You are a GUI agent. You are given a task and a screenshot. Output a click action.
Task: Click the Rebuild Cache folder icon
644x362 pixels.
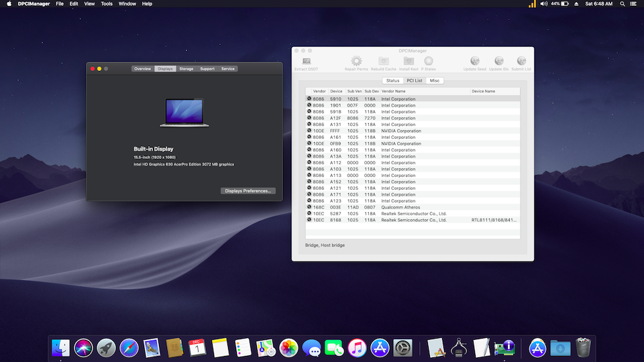(x=384, y=62)
